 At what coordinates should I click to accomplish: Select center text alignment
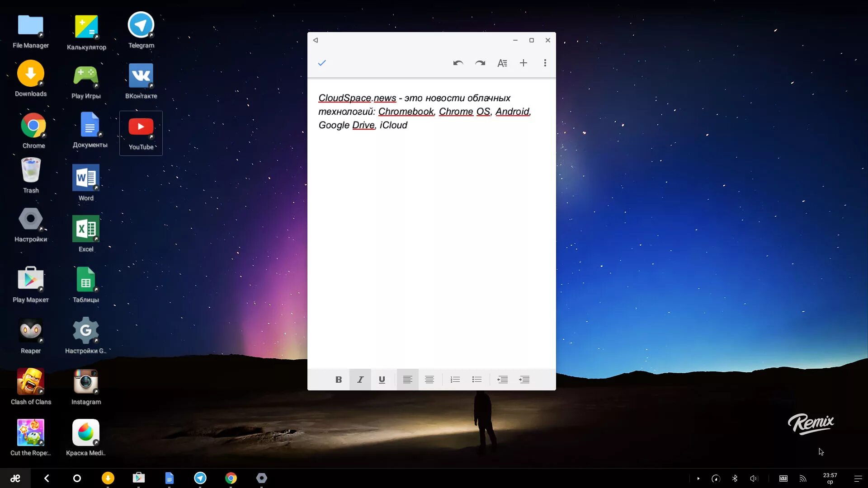pos(429,380)
